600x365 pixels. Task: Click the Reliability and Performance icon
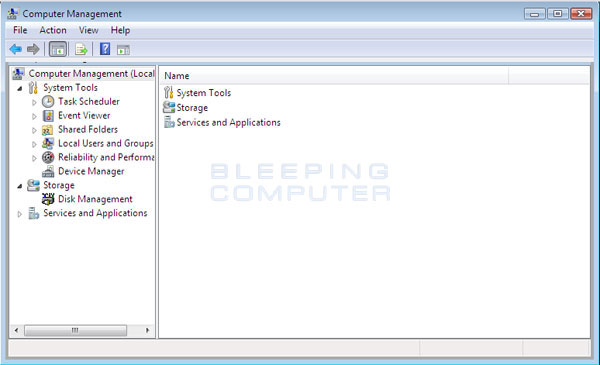(x=48, y=157)
